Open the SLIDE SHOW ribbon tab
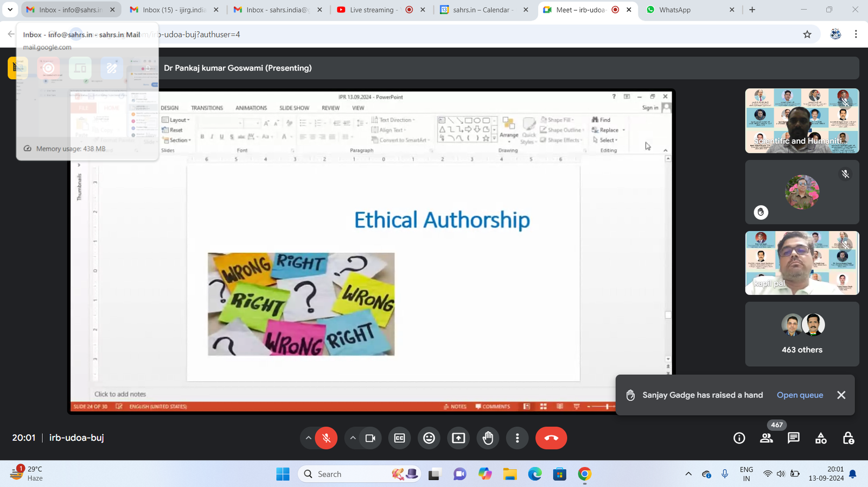This screenshot has width=868, height=487. point(294,108)
